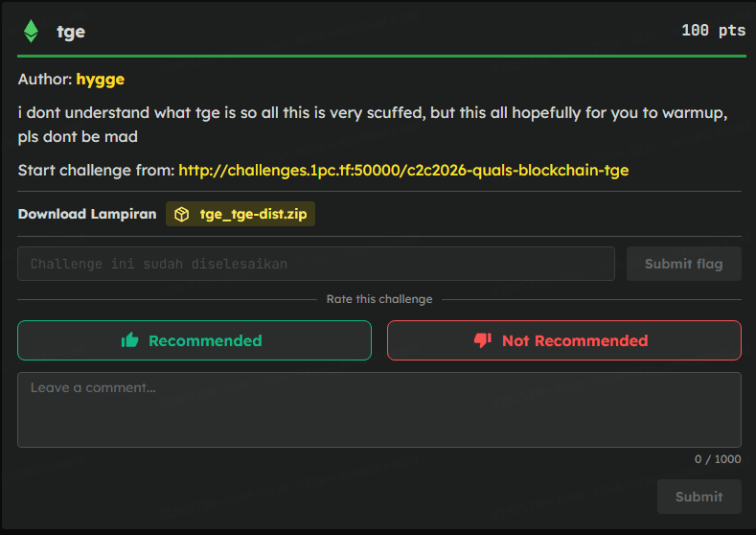The image size is (756, 535).
Task: Click the challenge description paragraph
Action: pyautogui.click(x=372, y=125)
